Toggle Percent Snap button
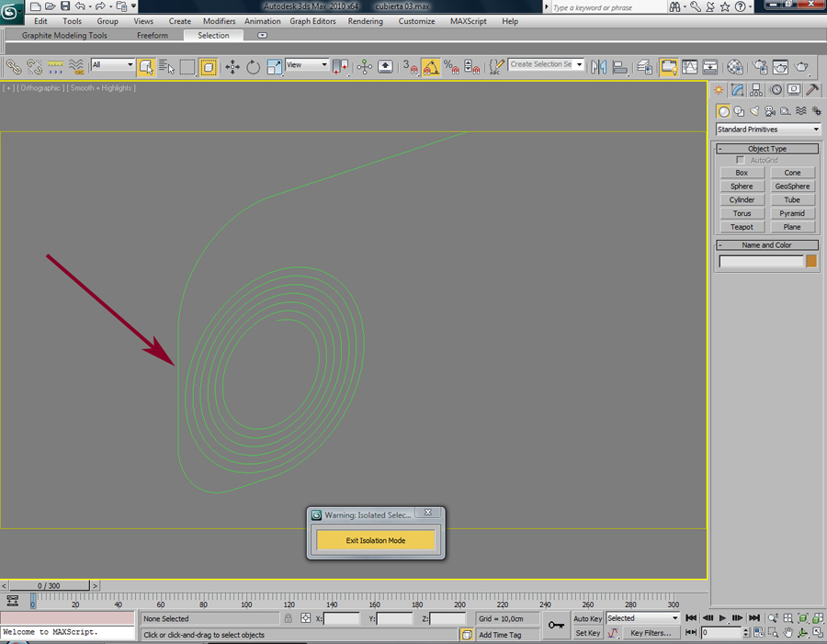Image resolution: width=827 pixels, height=644 pixels. click(x=451, y=67)
